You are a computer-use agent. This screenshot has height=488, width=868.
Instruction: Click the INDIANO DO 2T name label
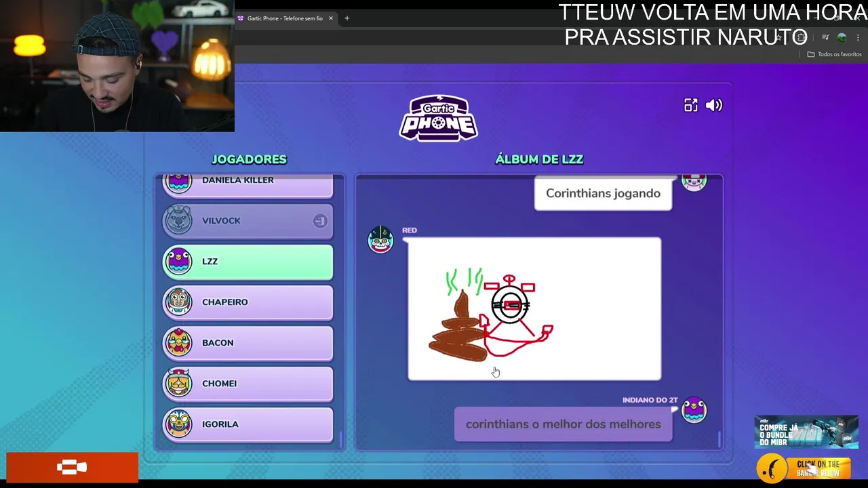click(x=650, y=400)
